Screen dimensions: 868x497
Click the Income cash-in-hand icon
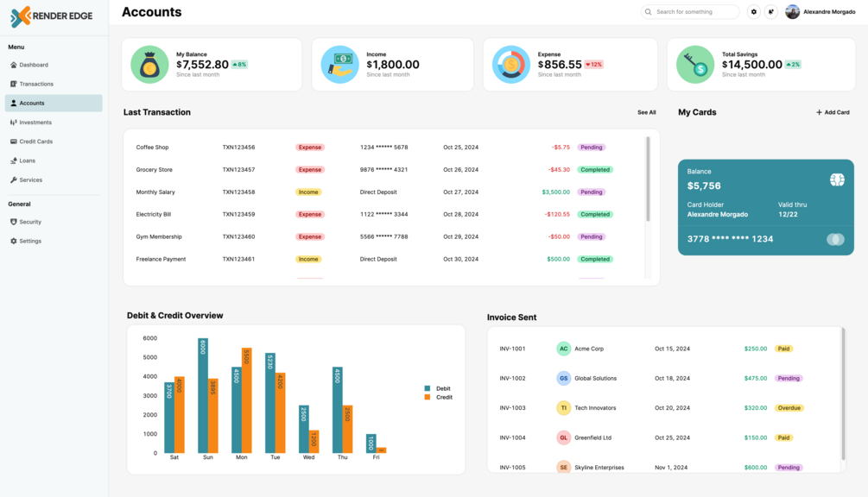pos(340,65)
